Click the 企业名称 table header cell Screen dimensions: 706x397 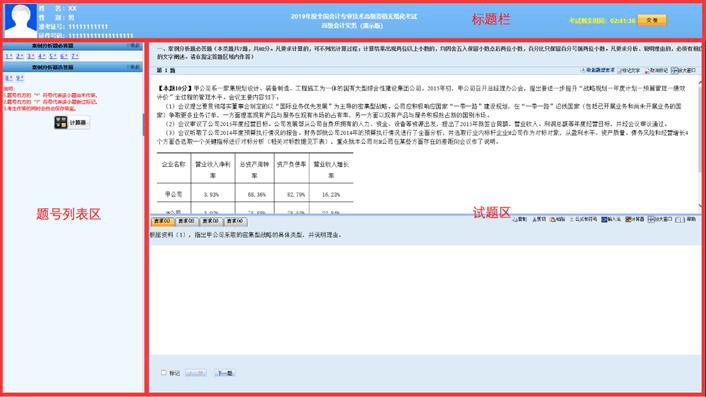pyautogui.click(x=174, y=165)
